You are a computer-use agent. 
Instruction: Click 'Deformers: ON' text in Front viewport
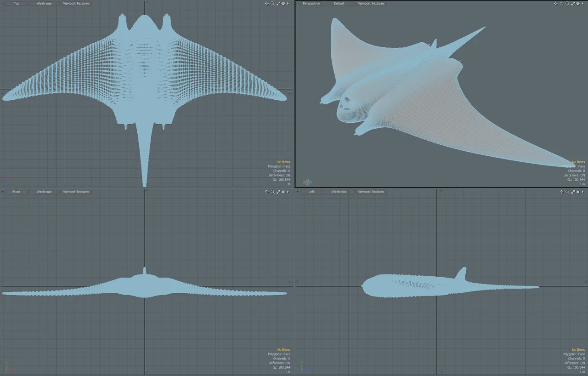click(279, 363)
